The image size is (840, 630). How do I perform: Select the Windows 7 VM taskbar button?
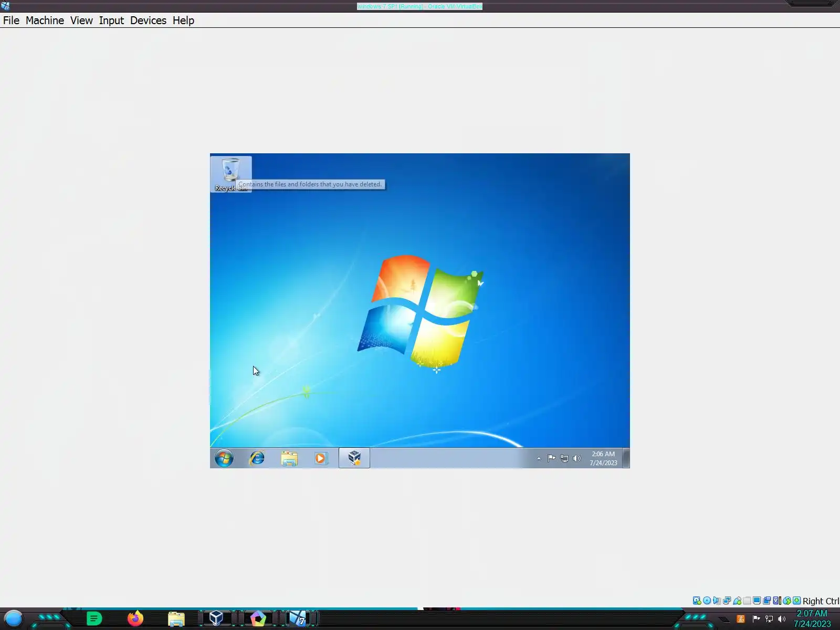click(x=299, y=618)
